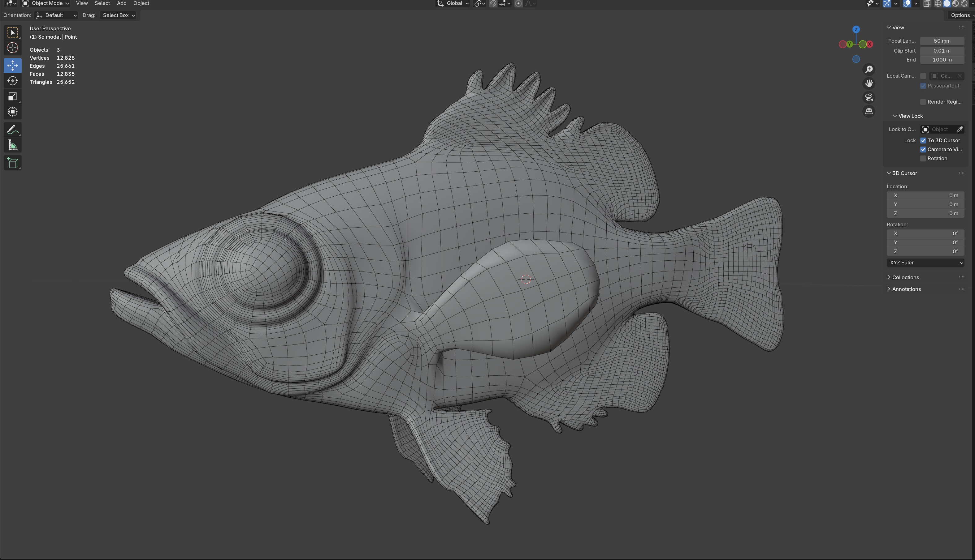Select the Add Cube tool
This screenshot has width=975, height=560.
click(x=12, y=163)
